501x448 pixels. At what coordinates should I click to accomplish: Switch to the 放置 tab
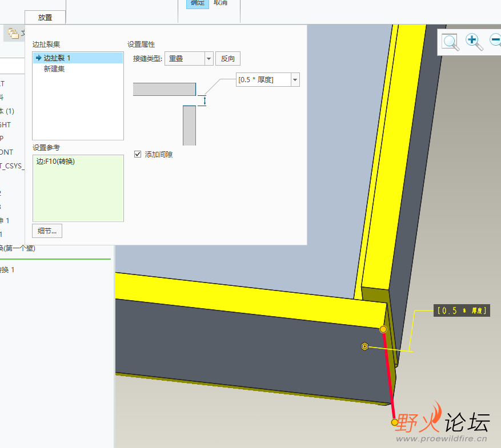click(x=45, y=17)
